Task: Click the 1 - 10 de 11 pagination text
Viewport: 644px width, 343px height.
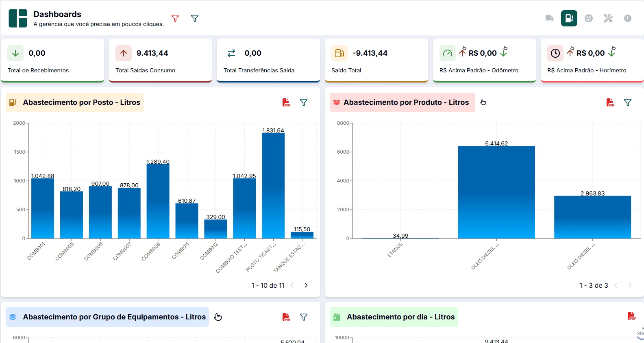Action: [268, 285]
